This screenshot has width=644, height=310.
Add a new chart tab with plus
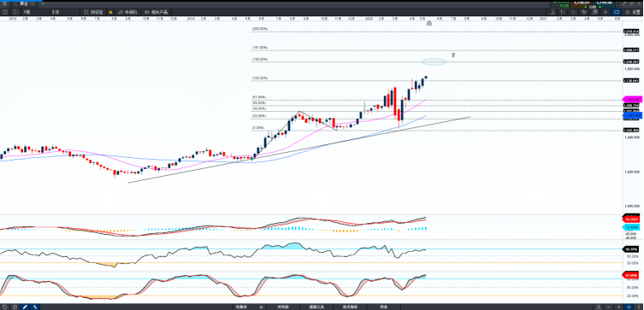pos(43,3)
